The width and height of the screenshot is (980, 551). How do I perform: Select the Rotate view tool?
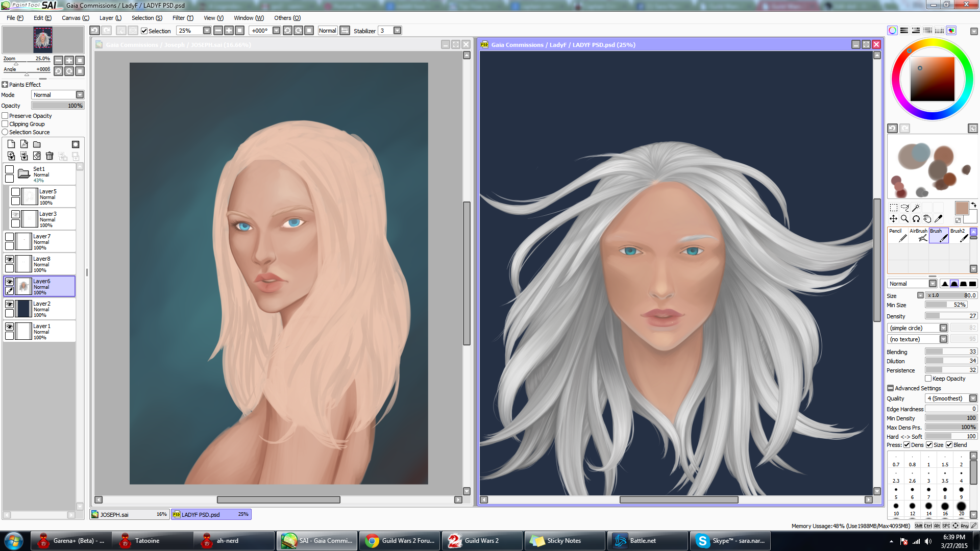tap(916, 219)
